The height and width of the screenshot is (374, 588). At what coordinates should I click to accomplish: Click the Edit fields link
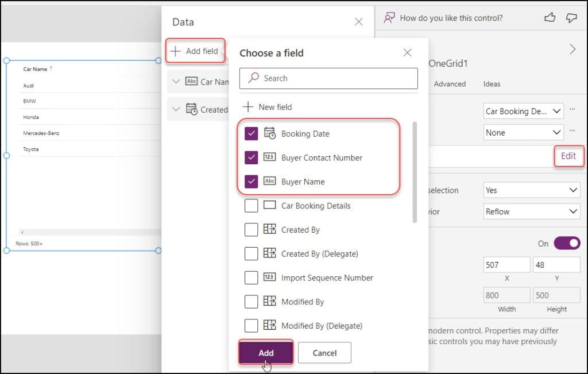568,156
